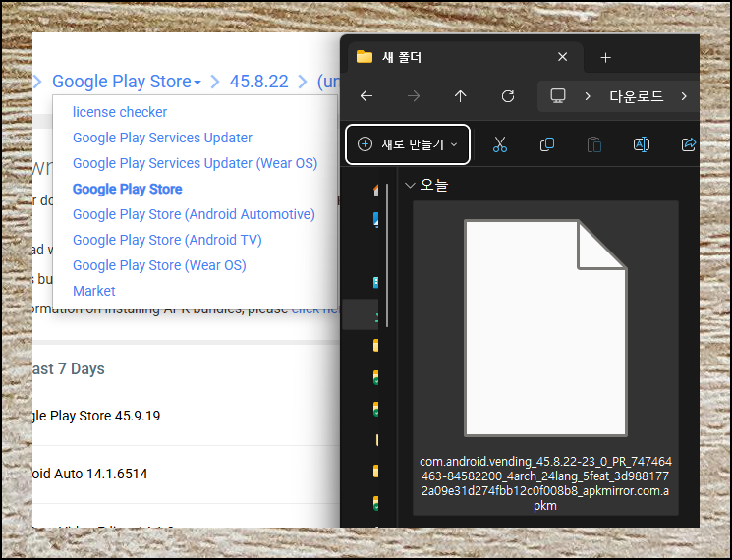Share the selected file
The height and width of the screenshot is (560, 732).
pyautogui.click(x=689, y=144)
